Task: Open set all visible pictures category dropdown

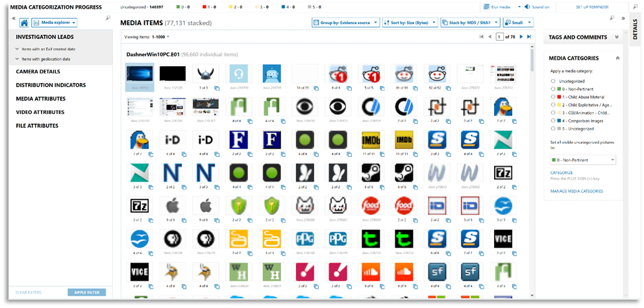Action: coord(583,160)
